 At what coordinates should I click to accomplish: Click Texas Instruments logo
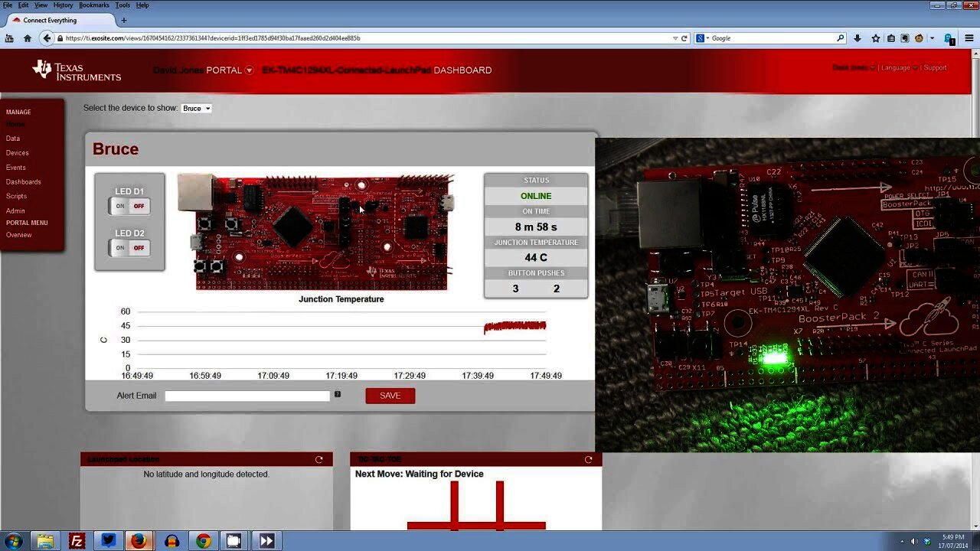(x=77, y=70)
